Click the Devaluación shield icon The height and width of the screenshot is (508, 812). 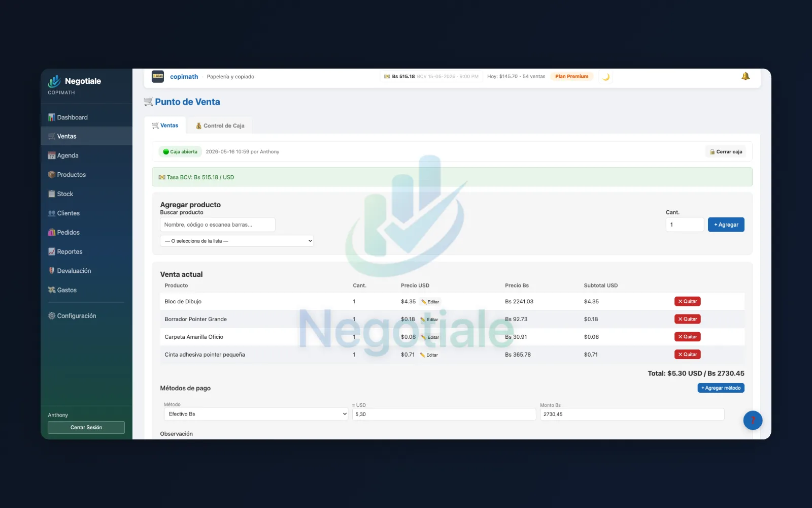(51, 271)
